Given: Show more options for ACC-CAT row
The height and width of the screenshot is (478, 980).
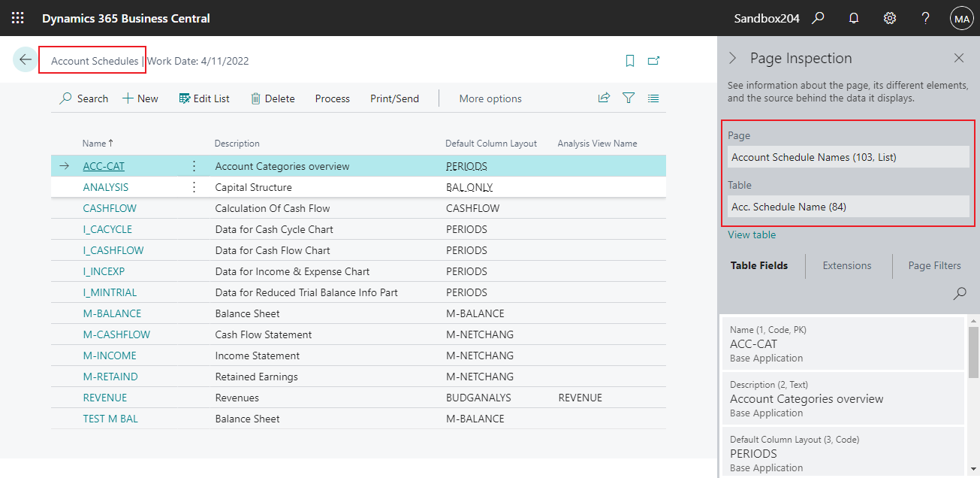Looking at the screenshot, I should (194, 166).
